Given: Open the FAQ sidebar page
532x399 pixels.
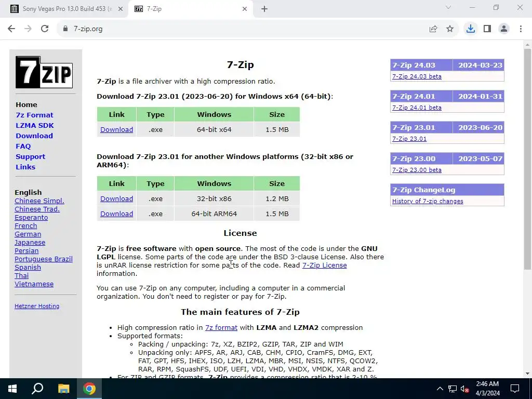Looking at the screenshot, I should [x=23, y=146].
